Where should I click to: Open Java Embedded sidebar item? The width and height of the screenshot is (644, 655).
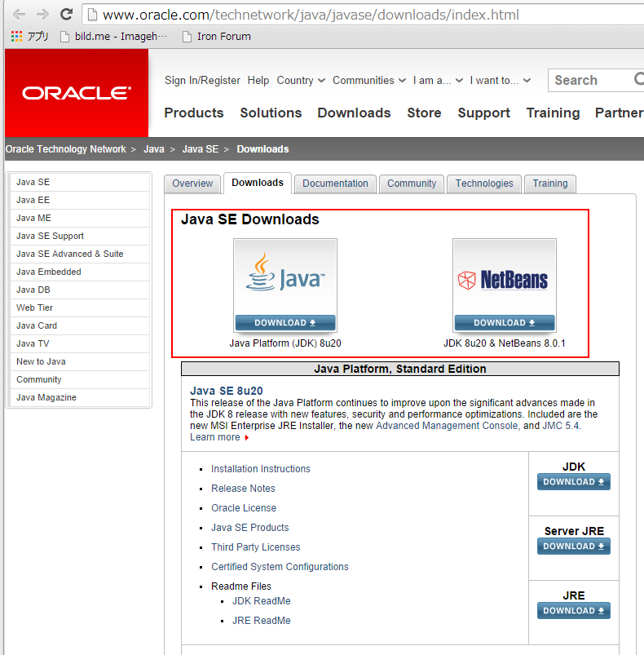tap(79, 272)
